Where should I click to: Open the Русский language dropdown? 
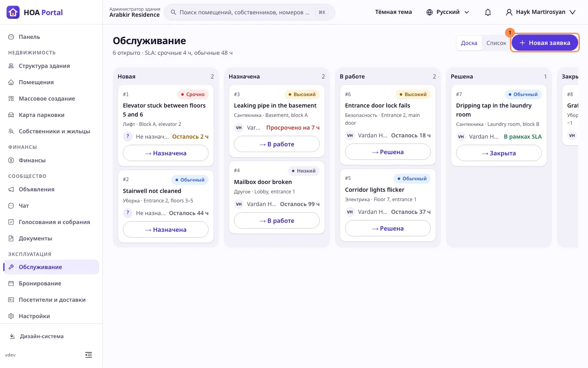(x=448, y=12)
